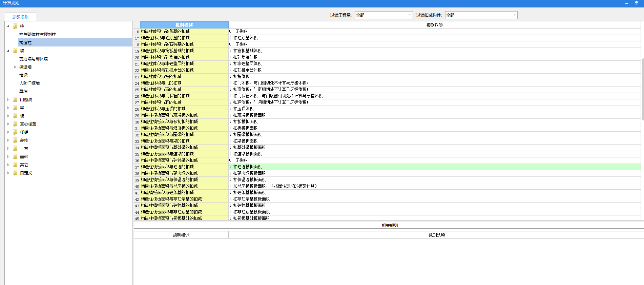Expand the 空心楼盖 tree node
The height and width of the screenshot is (285, 644).
click(x=8, y=124)
